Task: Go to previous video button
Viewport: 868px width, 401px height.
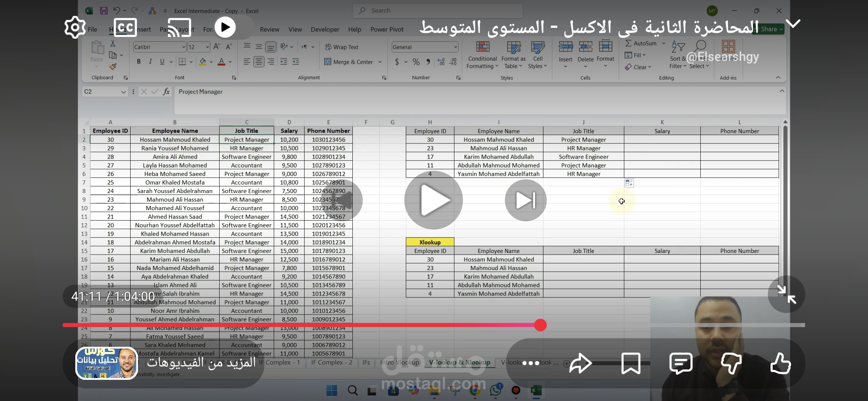Action: click(x=342, y=200)
